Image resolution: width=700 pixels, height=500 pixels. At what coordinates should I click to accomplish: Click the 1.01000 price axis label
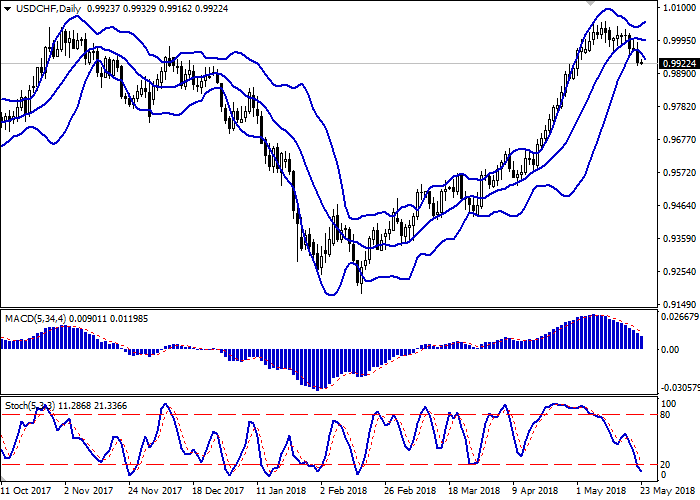click(x=679, y=8)
